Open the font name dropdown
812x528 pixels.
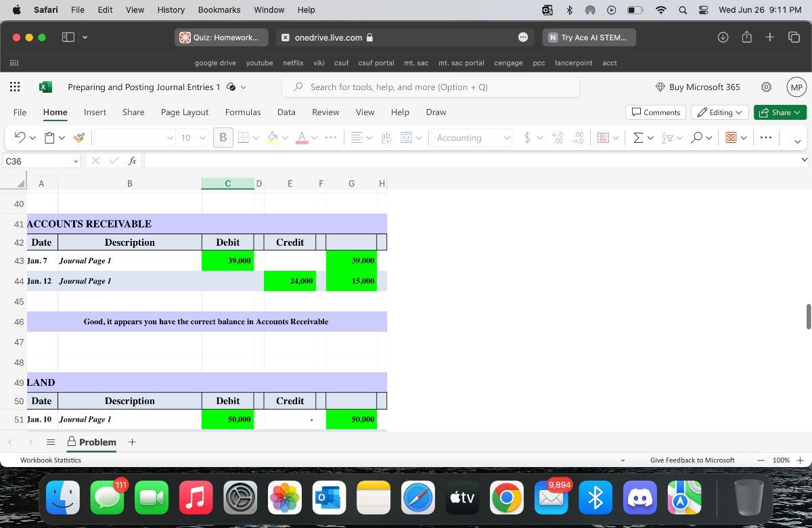point(170,137)
